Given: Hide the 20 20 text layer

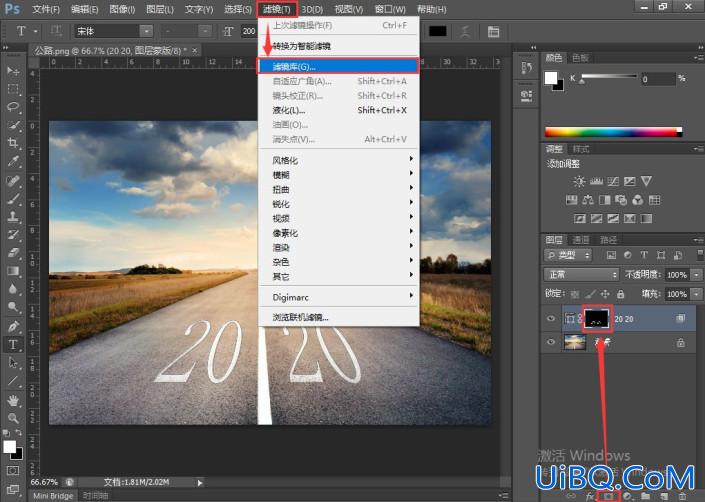Looking at the screenshot, I should pos(551,319).
